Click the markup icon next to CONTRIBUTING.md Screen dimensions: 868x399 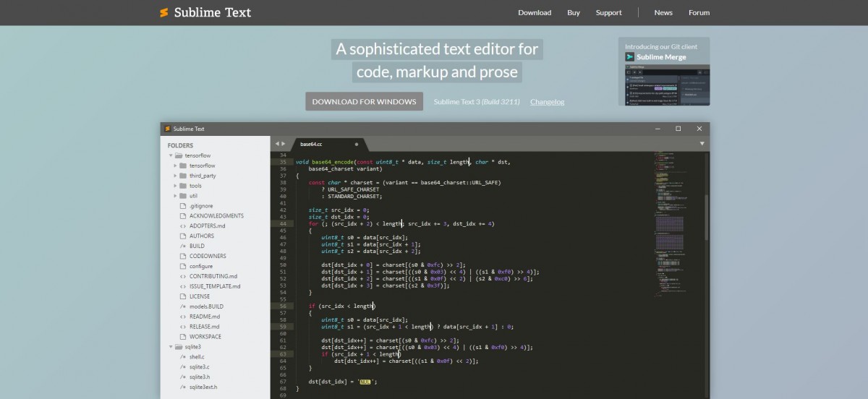(x=183, y=276)
